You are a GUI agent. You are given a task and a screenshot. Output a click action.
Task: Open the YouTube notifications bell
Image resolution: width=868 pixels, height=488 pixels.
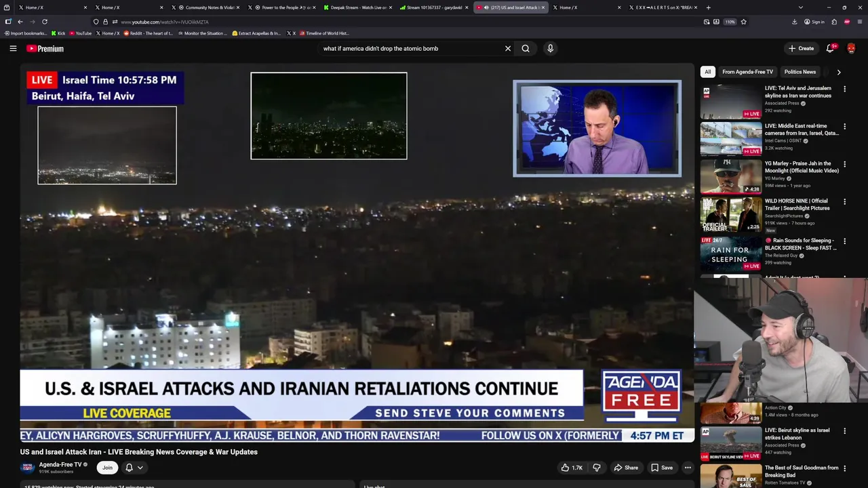pos(830,48)
